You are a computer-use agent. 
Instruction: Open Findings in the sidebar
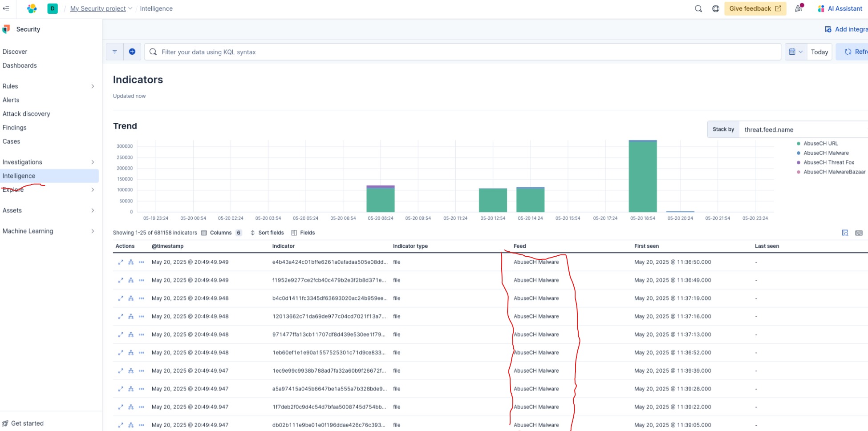coord(15,128)
